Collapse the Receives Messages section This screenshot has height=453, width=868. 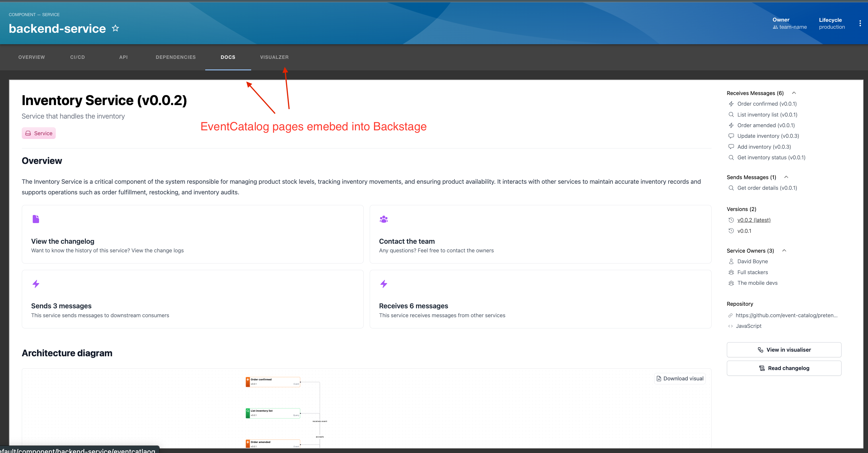pos(794,93)
